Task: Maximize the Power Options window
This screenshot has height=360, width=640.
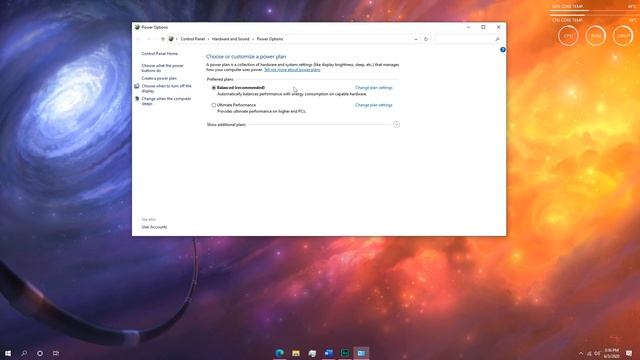Action: (x=483, y=27)
